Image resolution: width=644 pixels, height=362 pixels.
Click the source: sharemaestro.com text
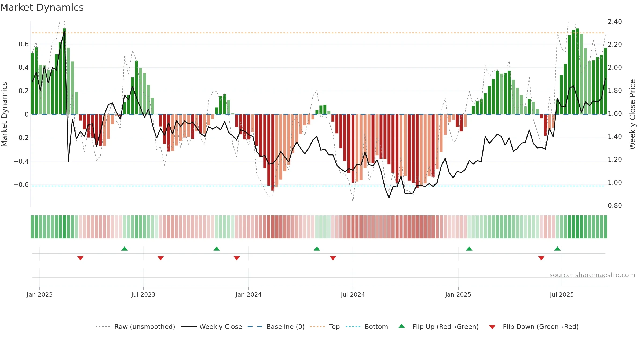[592, 275]
